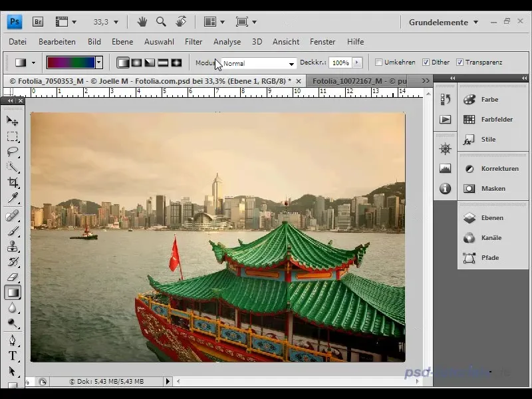Select the Blur tool

point(13,308)
